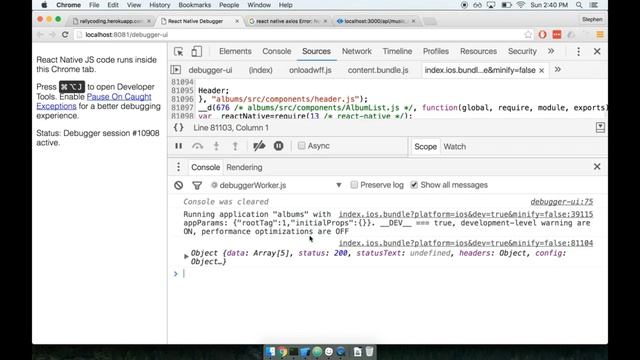Open the console drawer three-dot menu
This screenshot has width=640, height=360.
[178, 167]
